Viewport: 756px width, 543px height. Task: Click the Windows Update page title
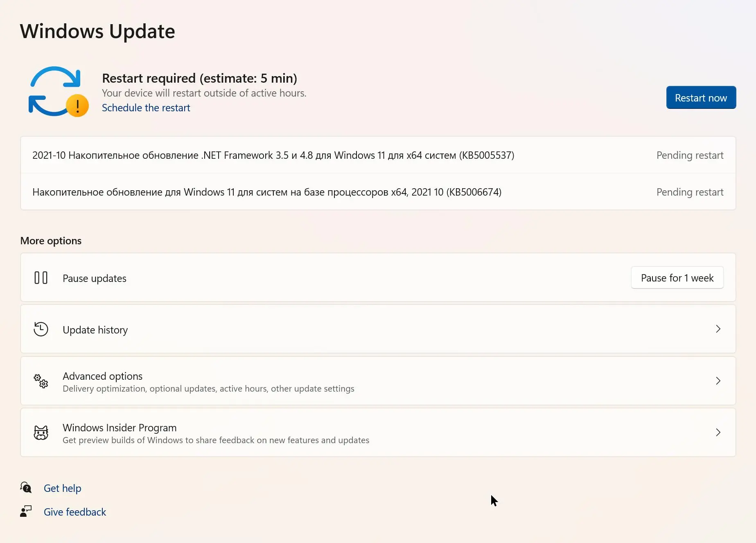97,31
